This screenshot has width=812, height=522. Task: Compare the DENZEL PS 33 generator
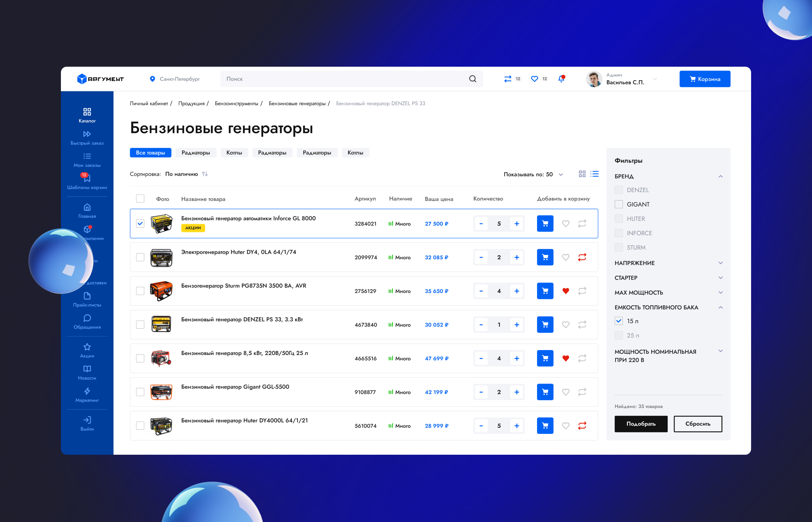(582, 325)
